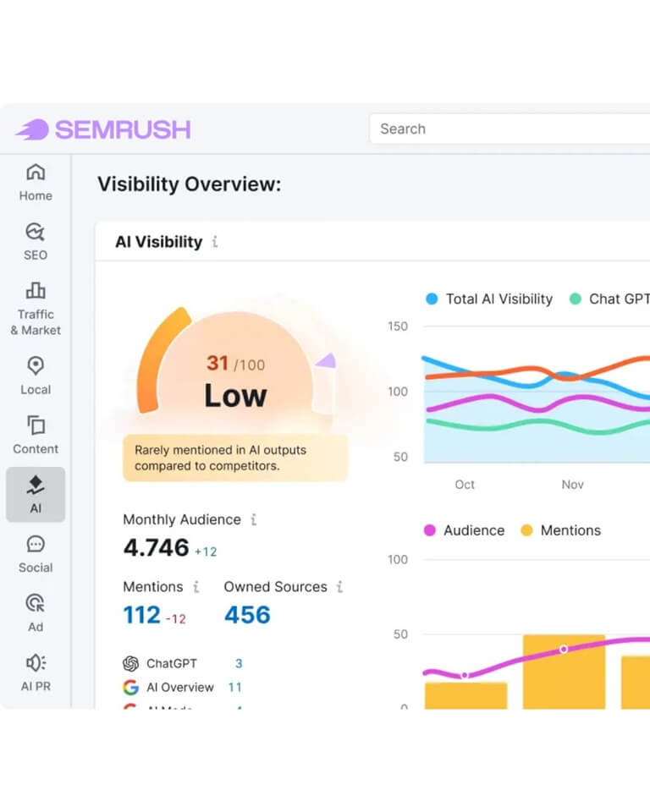Click the info icon beside Monthly Audience
This screenshot has width=650, height=812.
253,518
